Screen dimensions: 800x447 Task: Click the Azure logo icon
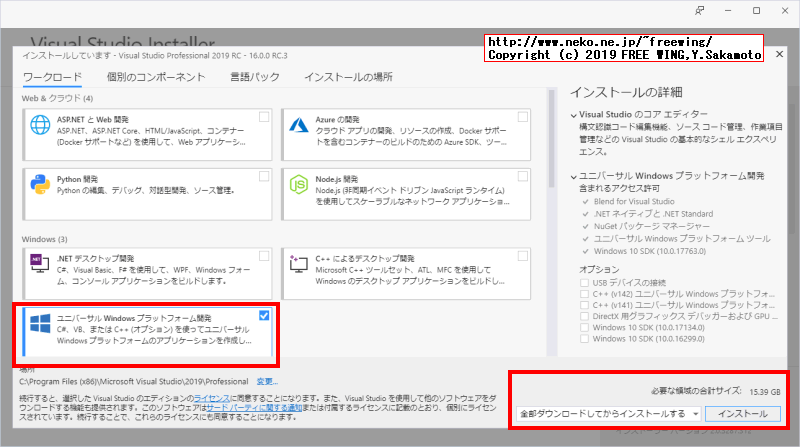click(x=298, y=125)
